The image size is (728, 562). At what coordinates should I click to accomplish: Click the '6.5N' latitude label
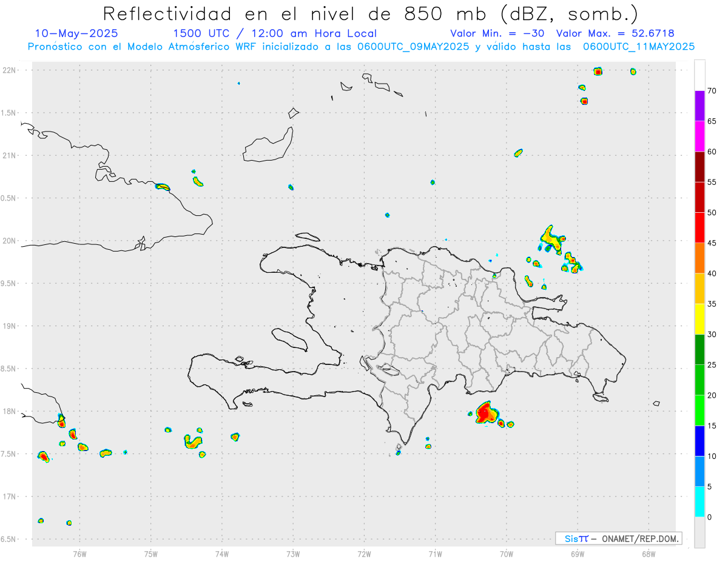pos(9,539)
